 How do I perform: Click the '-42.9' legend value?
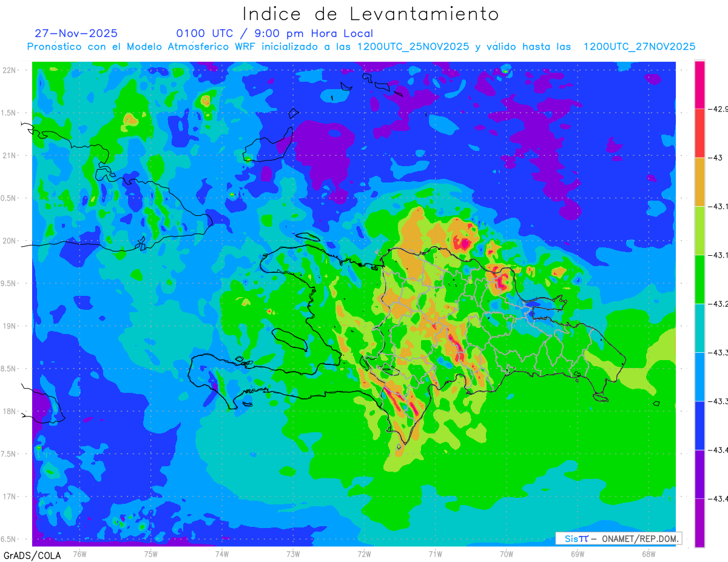(718, 109)
